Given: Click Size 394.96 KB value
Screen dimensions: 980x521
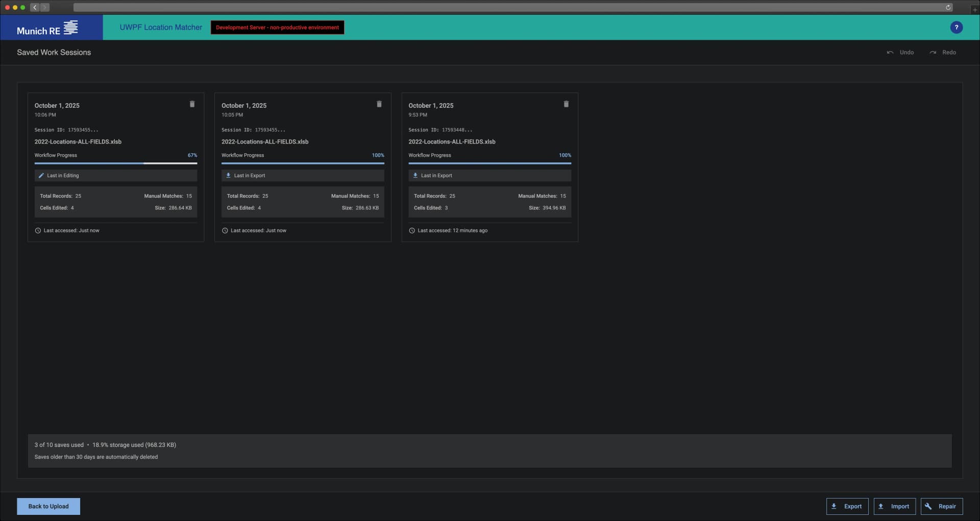Looking at the screenshot, I should 554,208.
